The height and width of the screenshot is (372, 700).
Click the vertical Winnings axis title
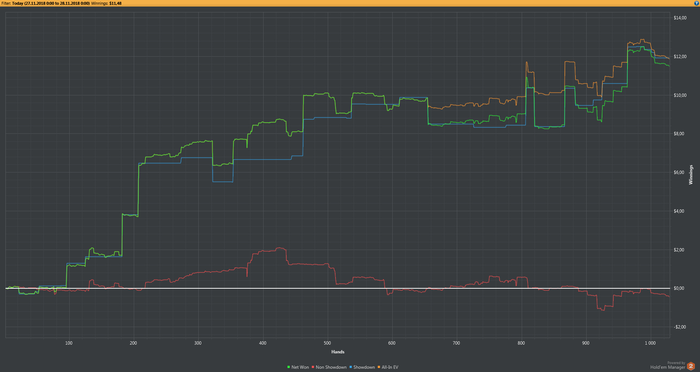[x=692, y=175]
